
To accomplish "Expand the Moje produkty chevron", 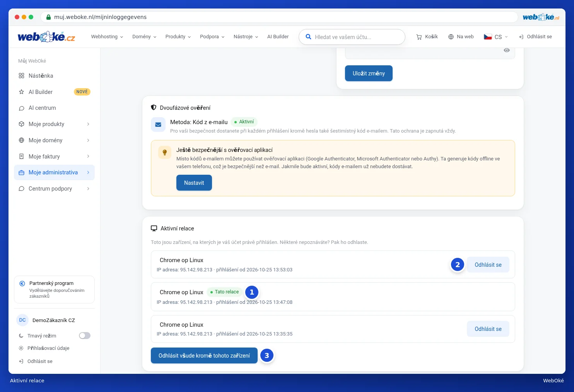I will 88,124.
